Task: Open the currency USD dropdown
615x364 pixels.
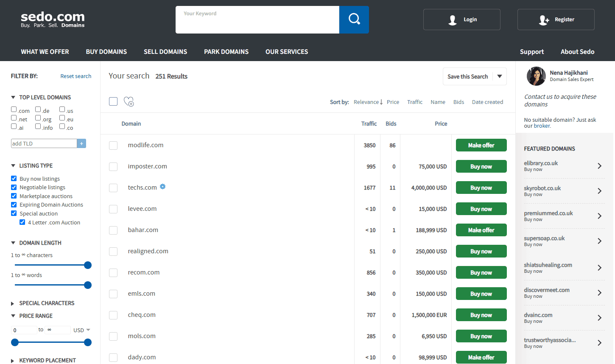Action: [81, 330]
